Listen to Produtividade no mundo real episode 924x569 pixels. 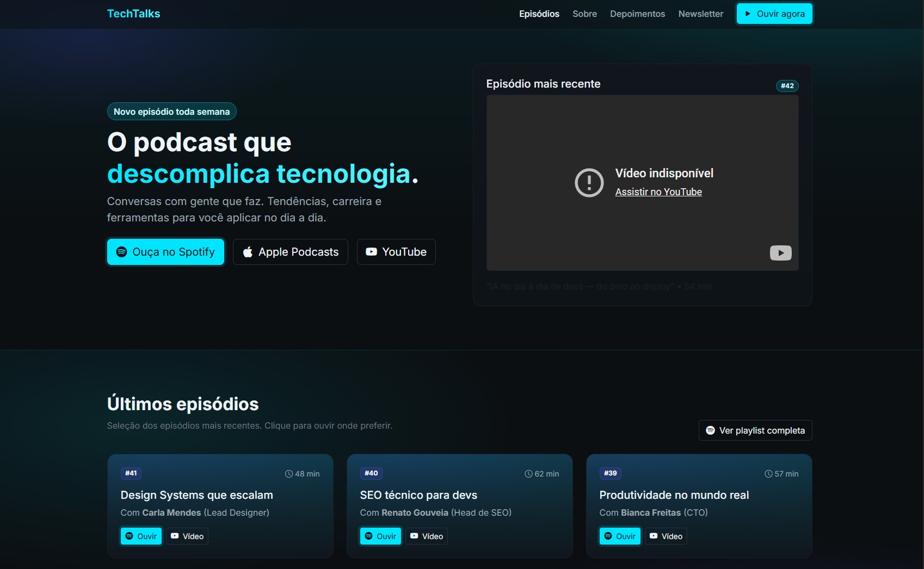point(620,536)
